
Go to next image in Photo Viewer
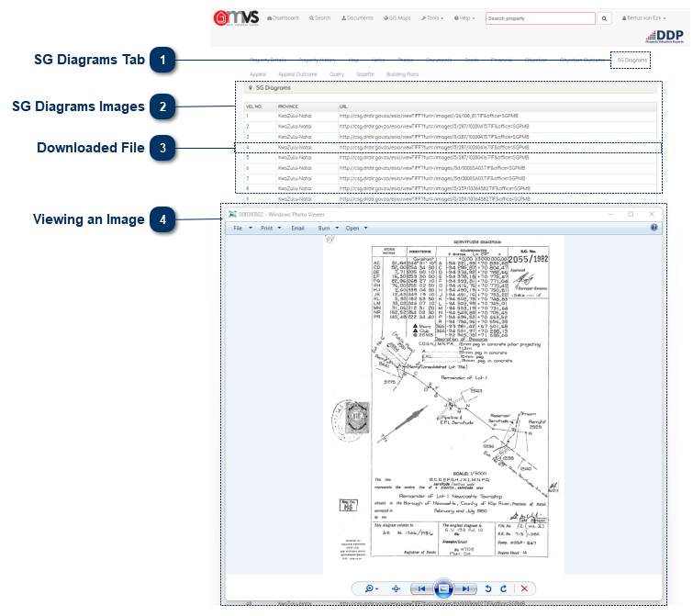point(466,588)
